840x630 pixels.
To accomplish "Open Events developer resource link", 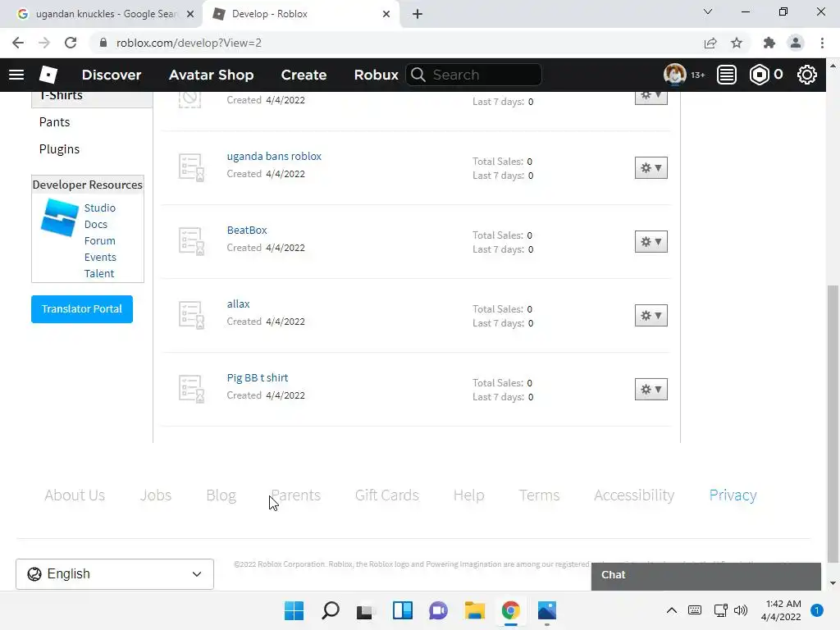I will pyautogui.click(x=100, y=258).
